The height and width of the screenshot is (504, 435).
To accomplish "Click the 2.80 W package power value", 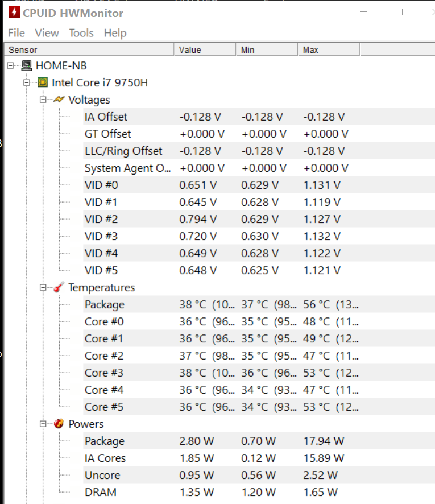I will pyautogui.click(x=197, y=441).
